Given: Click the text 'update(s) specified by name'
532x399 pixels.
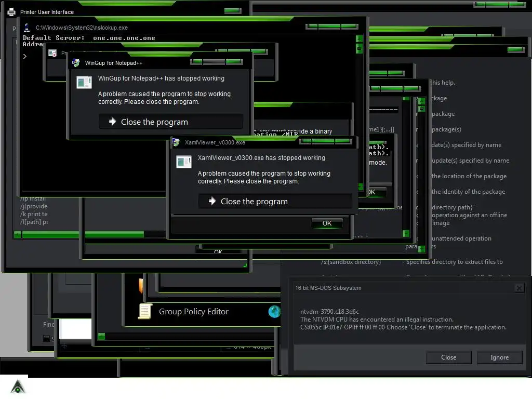Looking at the screenshot, I should (x=470, y=161).
